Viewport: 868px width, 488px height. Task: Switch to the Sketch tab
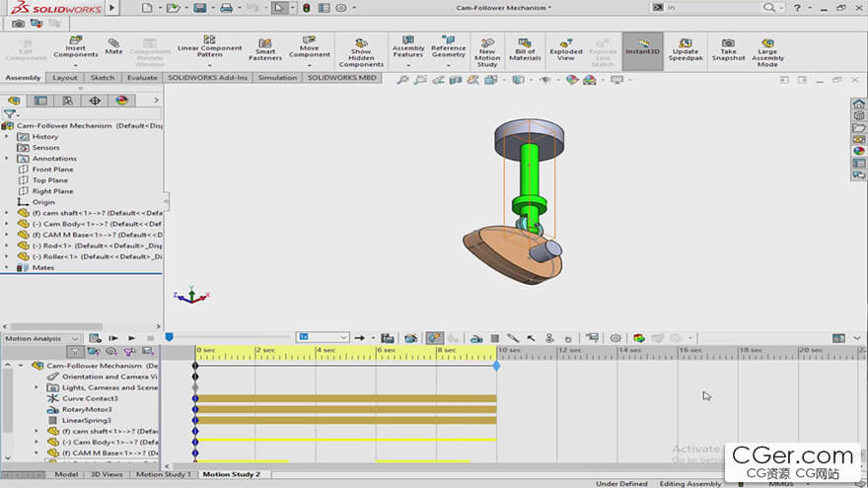point(103,78)
